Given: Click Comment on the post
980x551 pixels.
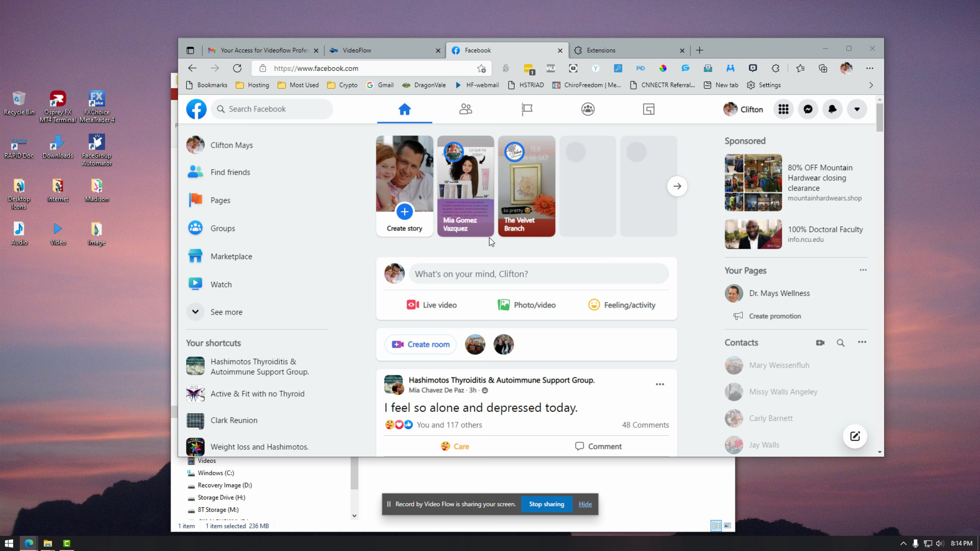Looking at the screenshot, I should tap(598, 446).
